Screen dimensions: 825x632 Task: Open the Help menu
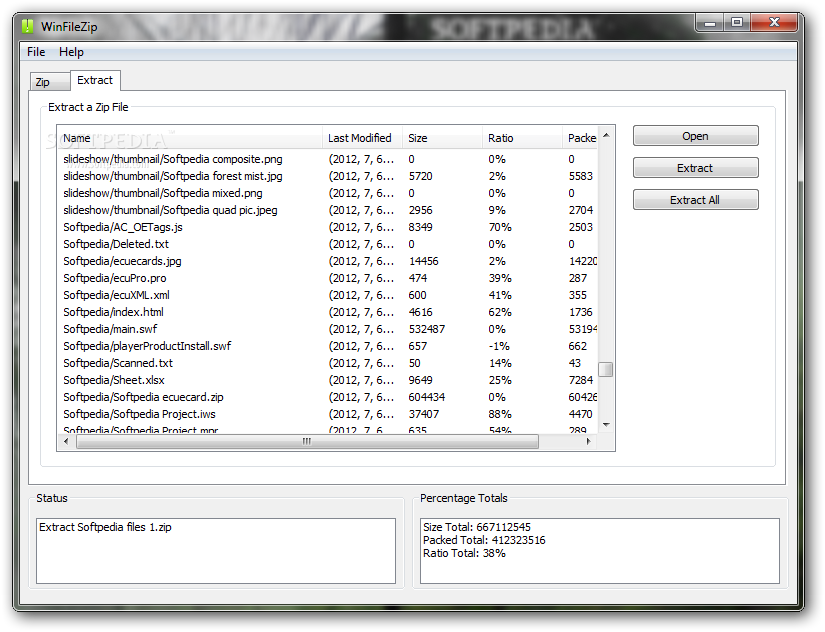point(71,52)
